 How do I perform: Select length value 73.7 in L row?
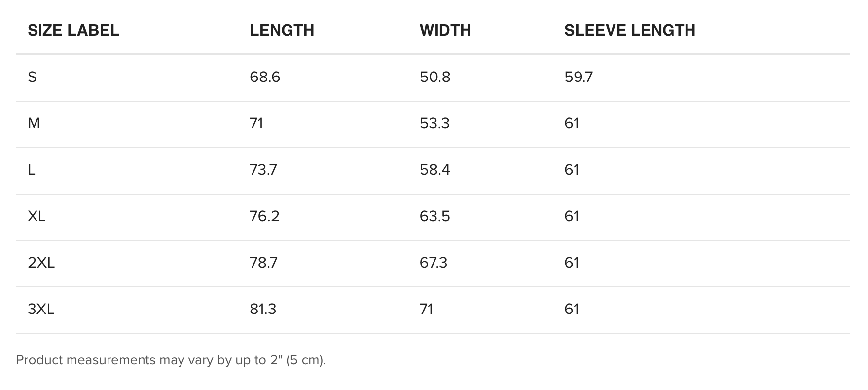pyautogui.click(x=263, y=170)
